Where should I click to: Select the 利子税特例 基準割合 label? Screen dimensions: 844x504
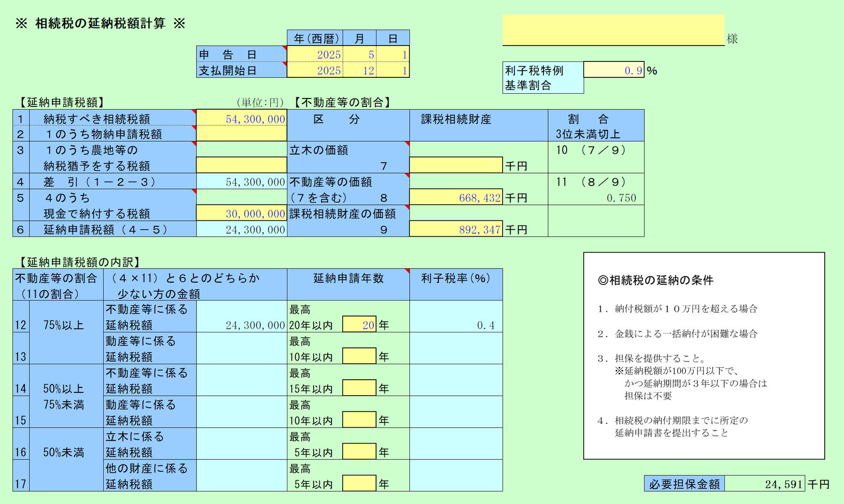(x=543, y=77)
